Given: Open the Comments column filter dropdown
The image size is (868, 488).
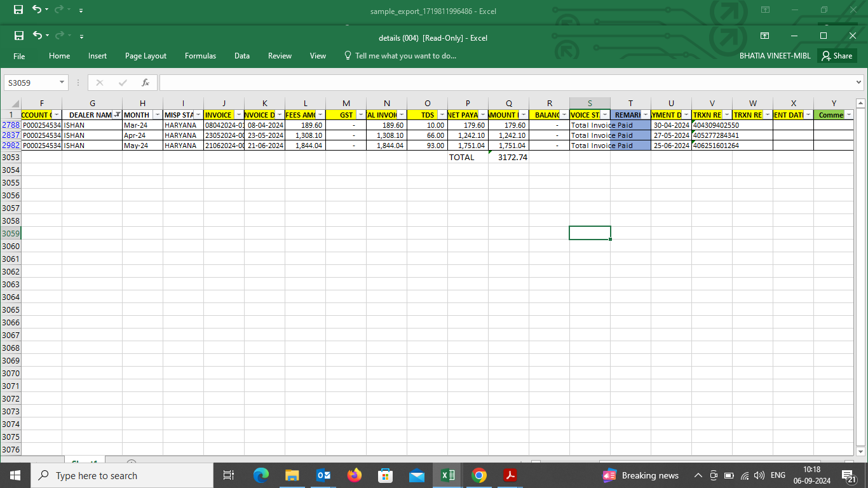Looking at the screenshot, I should click(848, 115).
